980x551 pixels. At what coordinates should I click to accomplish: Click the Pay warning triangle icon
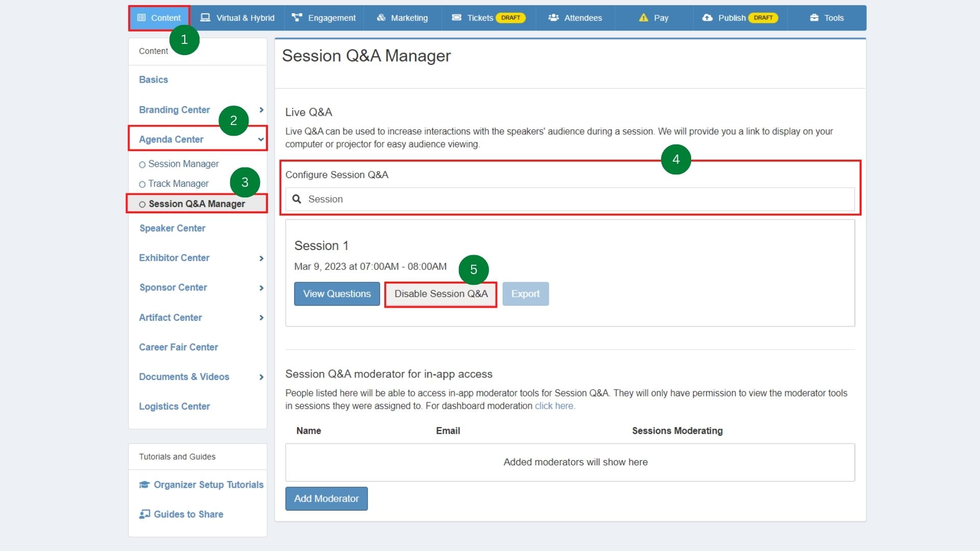click(x=643, y=17)
